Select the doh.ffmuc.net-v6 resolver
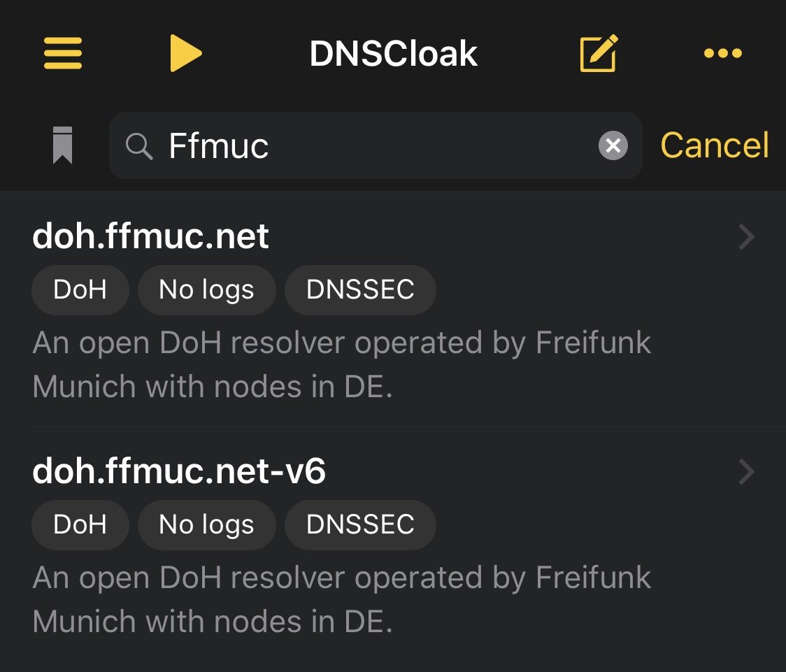The image size is (786, 672). click(x=179, y=473)
